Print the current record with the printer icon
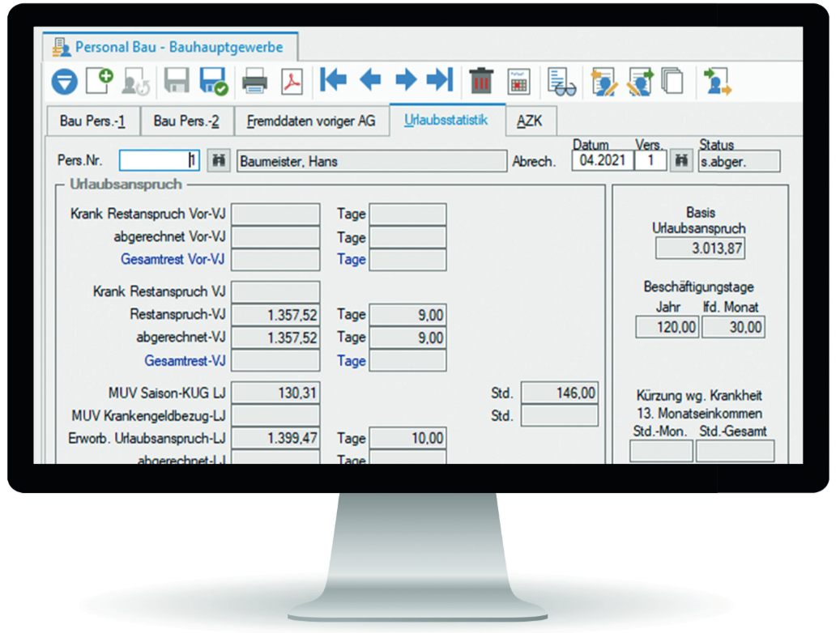The width and height of the screenshot is (840, 633). [254, 80]
